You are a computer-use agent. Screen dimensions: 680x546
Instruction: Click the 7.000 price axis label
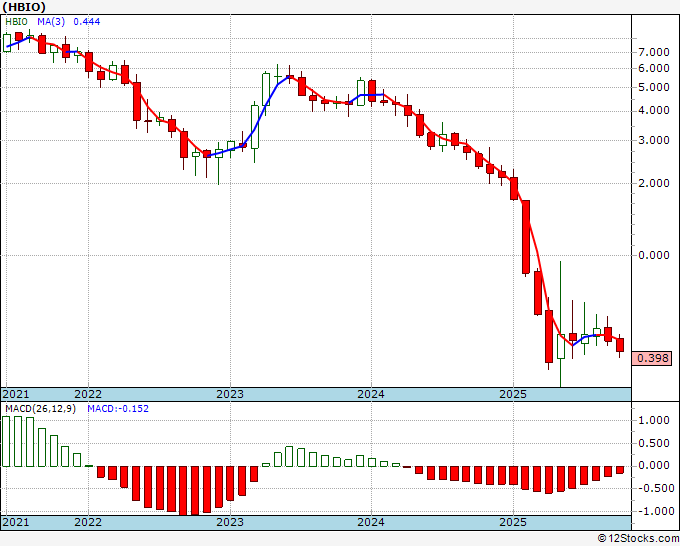654,52
